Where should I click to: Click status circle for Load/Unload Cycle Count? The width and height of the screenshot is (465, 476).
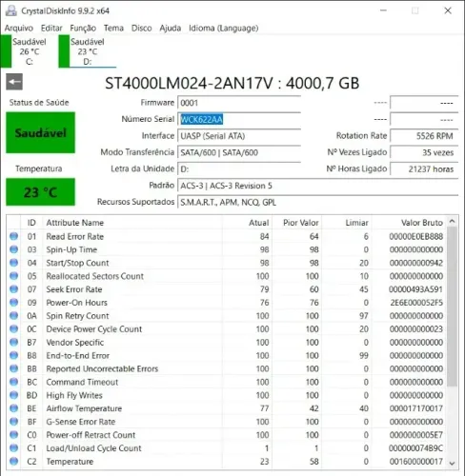(x=13, y=447)
